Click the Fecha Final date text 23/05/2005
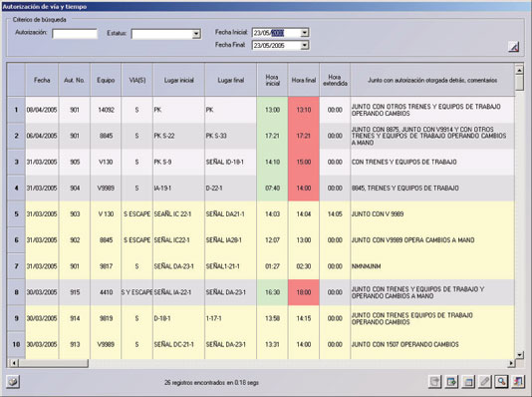 [269, 45]
